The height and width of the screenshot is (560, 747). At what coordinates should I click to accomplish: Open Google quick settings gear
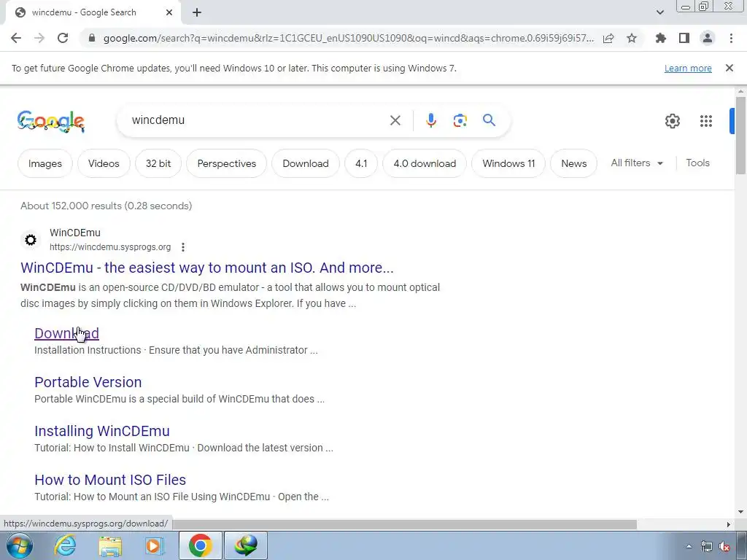pyautogui.click(x=672, y=121)
